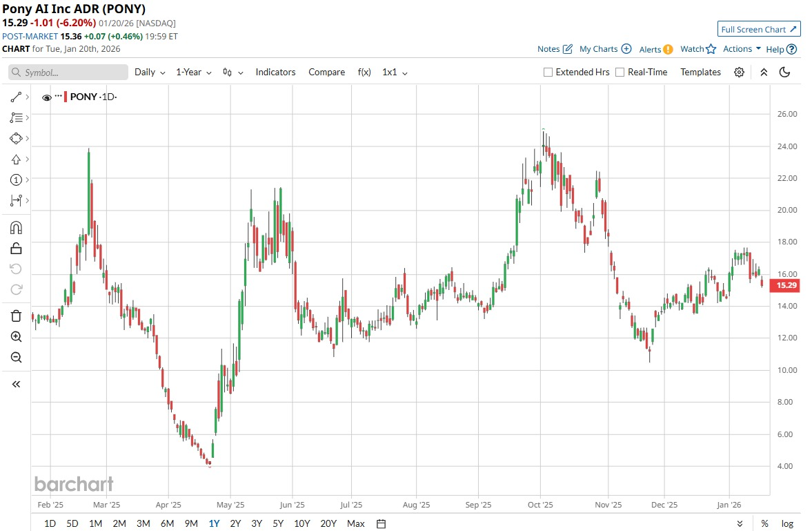Select the 10Y time range
812x531 pixels.
302,523
